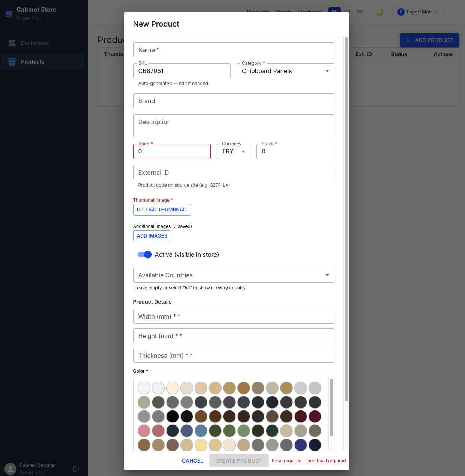Click the 'New Product' dialog title

(x=156, y=24)
